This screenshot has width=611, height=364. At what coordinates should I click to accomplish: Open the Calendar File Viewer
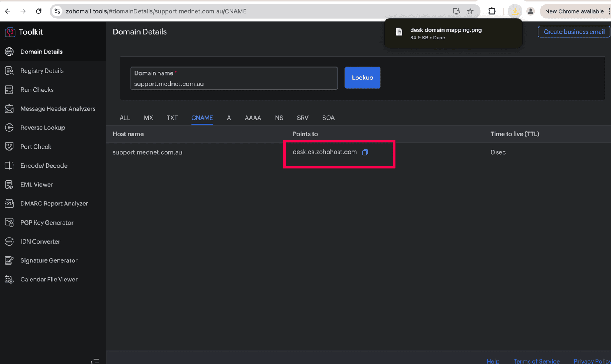48,280
